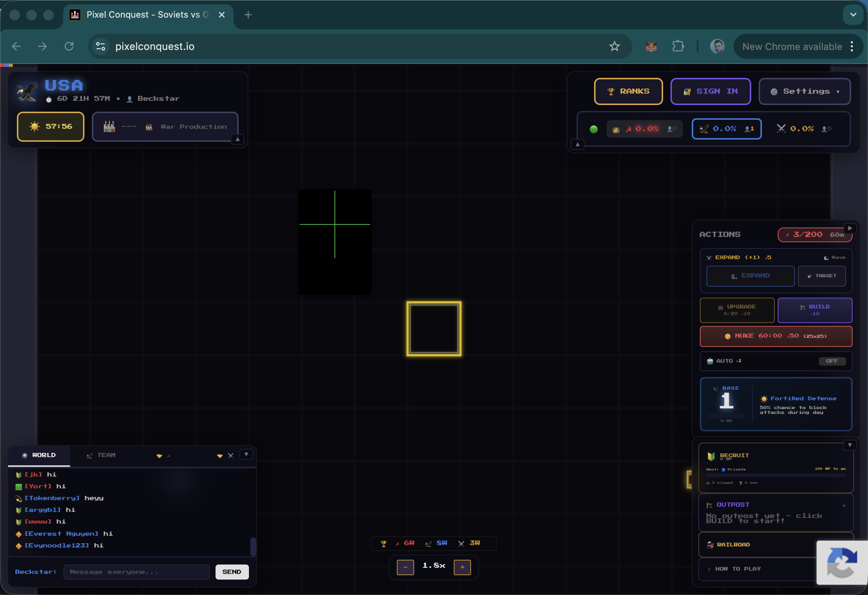This screenshot has height=595, width=868.
Task: Collapse the USA info panel arrow
Action: click(x=238, y=139)
